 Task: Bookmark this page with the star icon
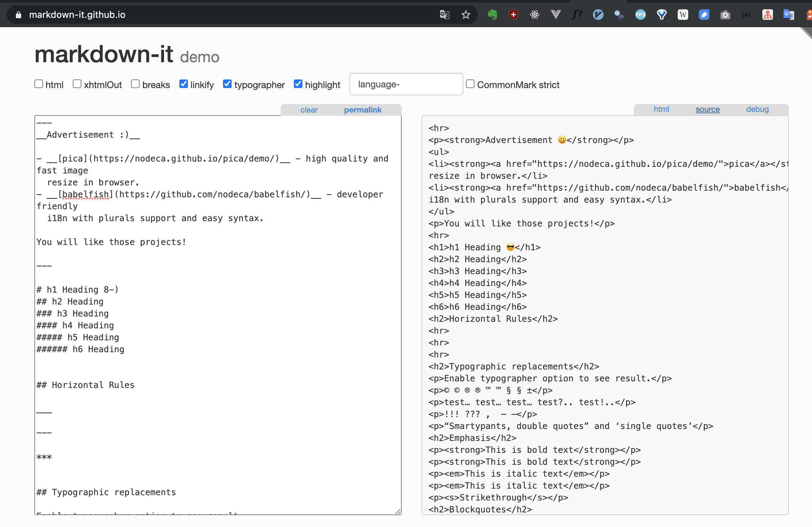click(x=465, y=15)
